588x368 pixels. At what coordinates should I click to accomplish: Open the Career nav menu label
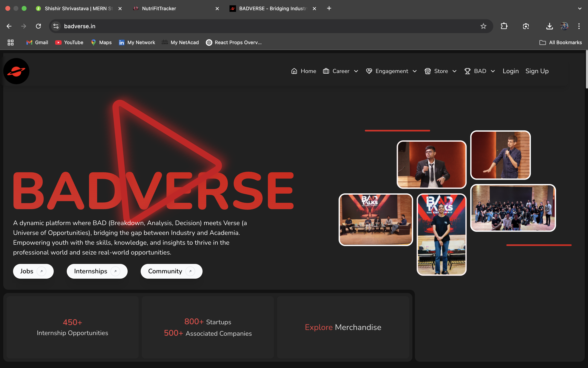click(341, 71)
